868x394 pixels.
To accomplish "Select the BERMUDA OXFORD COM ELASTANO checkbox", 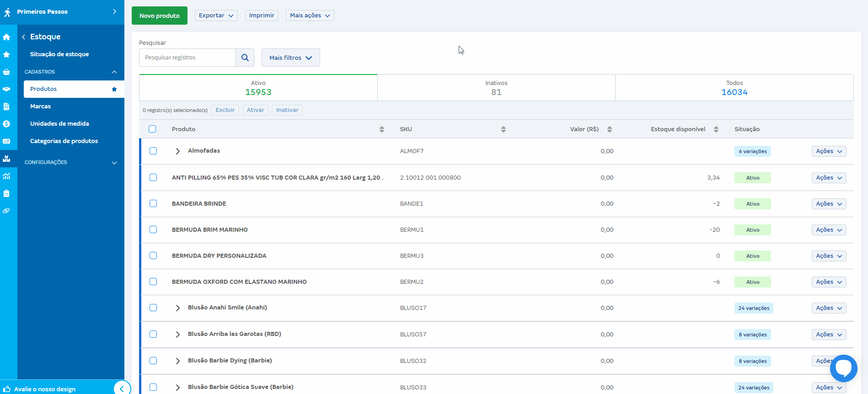I will point(153,282).
